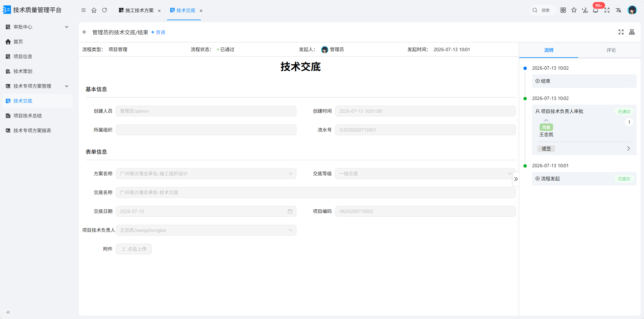Click the 普通 priority tag
The width and height of the screenshot is (644, 319).
click(x=159, y=32)
